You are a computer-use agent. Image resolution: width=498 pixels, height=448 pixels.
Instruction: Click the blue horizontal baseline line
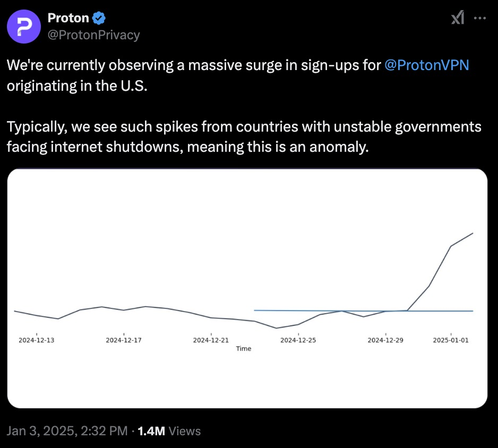pos(363,311)
